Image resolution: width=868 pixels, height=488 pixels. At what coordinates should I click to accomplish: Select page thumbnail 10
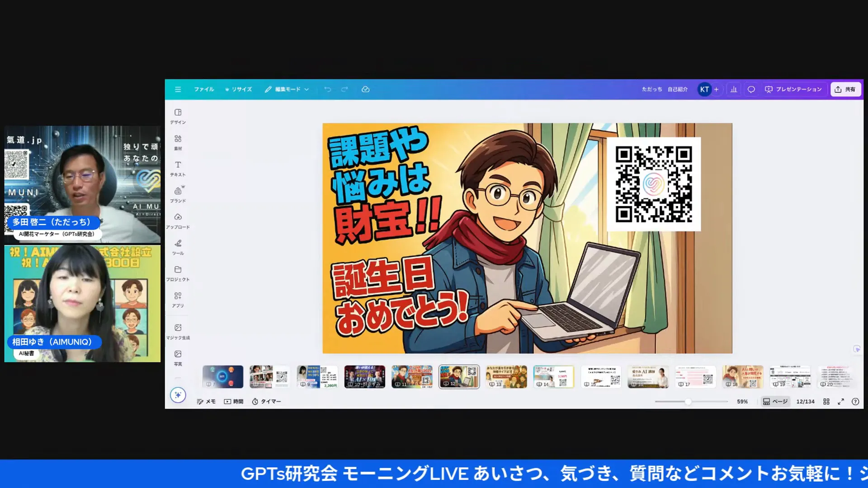(x=364, y=377)
